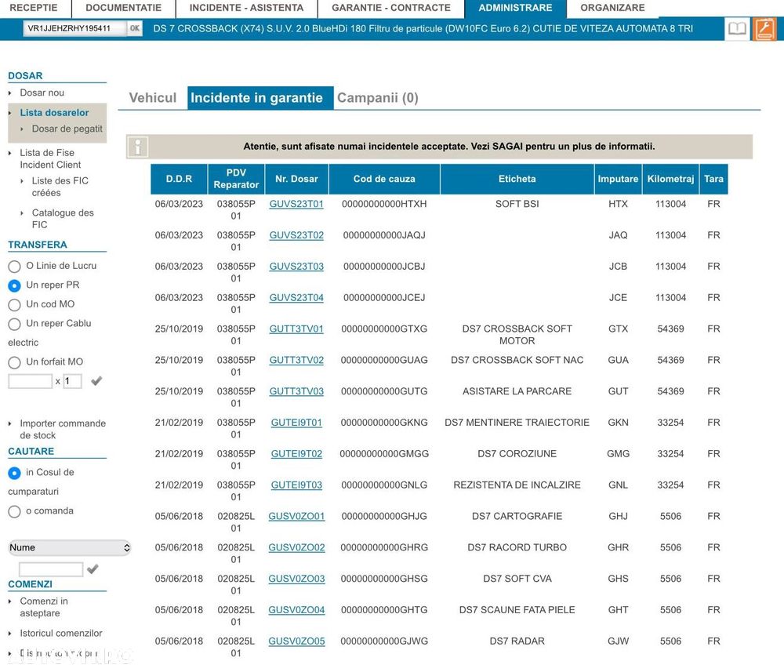
Task: Open dossier GUTEI9T03 link
Action: tap(296, 485)
